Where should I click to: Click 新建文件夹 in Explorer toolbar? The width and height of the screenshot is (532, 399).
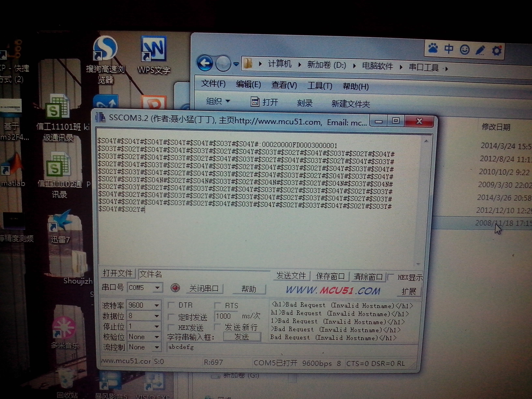350,104
